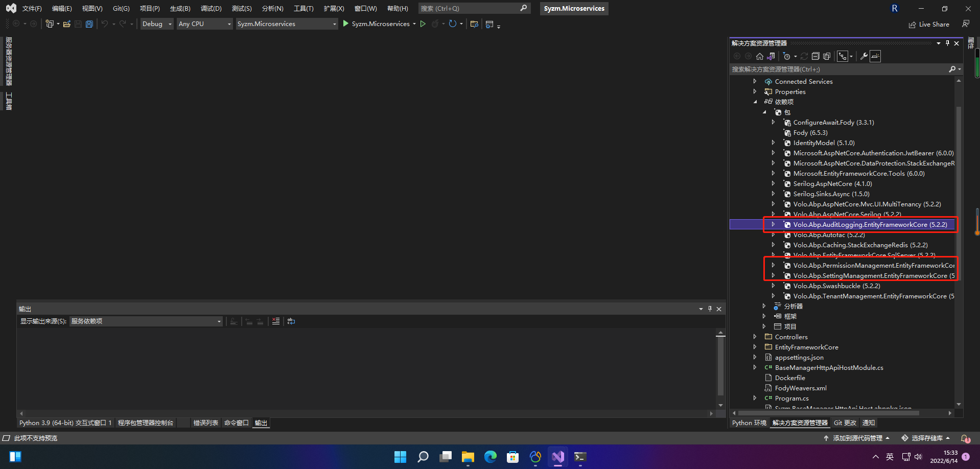
Task: Open the 工具(T) menu
Action: pyautogui.click(x=304, y=9)
